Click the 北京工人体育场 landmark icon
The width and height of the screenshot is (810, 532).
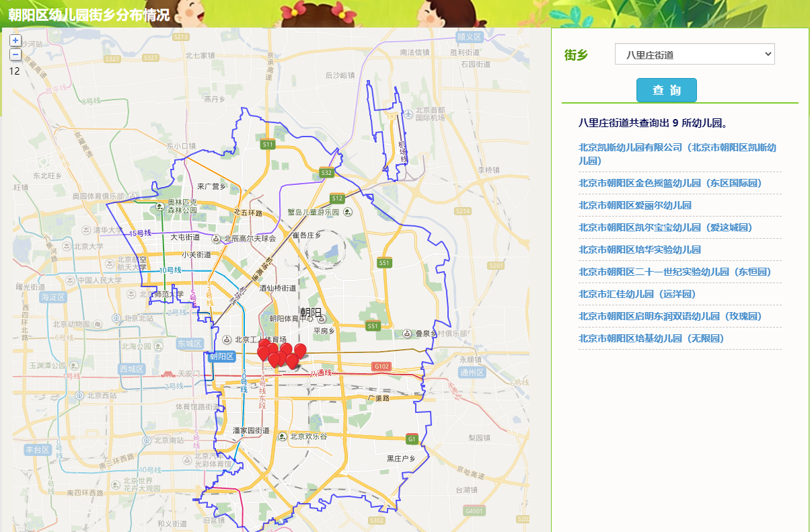point(227,340)
